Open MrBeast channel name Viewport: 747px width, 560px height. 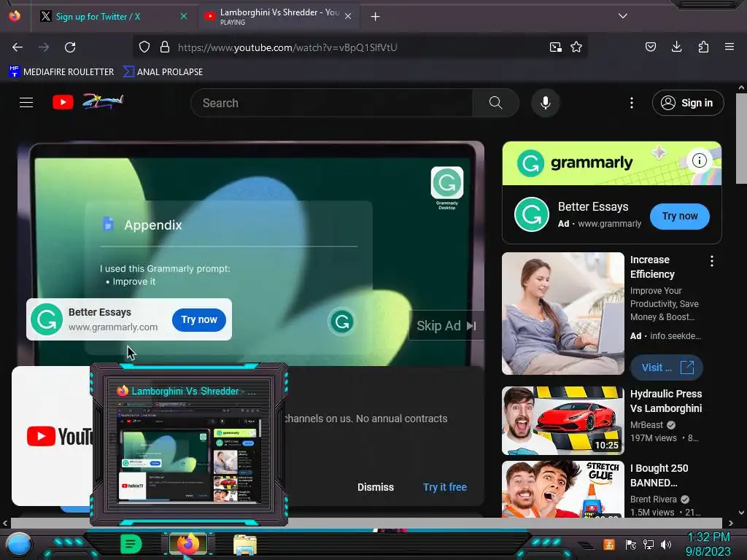point(646,425)
